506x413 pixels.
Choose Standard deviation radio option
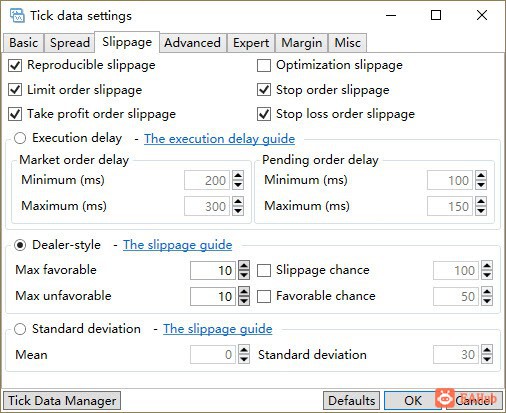click(20, 329)
